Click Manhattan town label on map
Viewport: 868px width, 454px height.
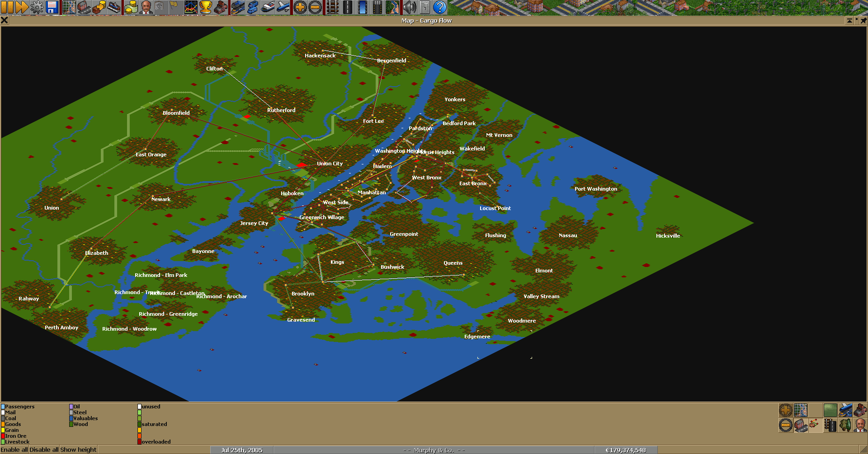click(x=372, y=192)
